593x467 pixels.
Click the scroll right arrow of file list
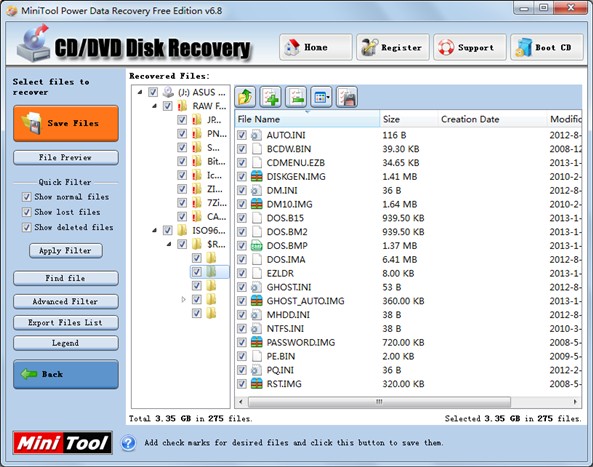pos(576,402)
